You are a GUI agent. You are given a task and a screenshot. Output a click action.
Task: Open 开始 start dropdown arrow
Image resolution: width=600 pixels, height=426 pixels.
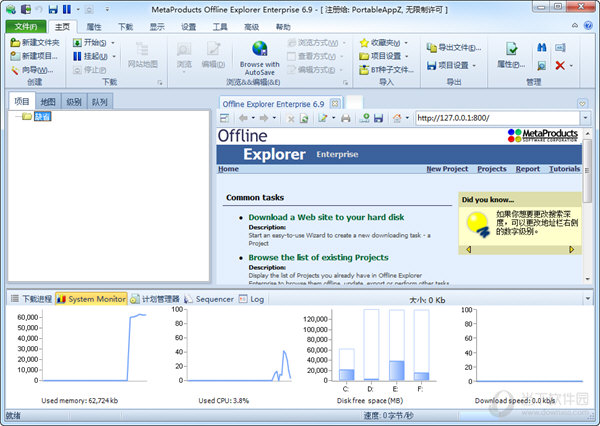[x=113, y=42]
